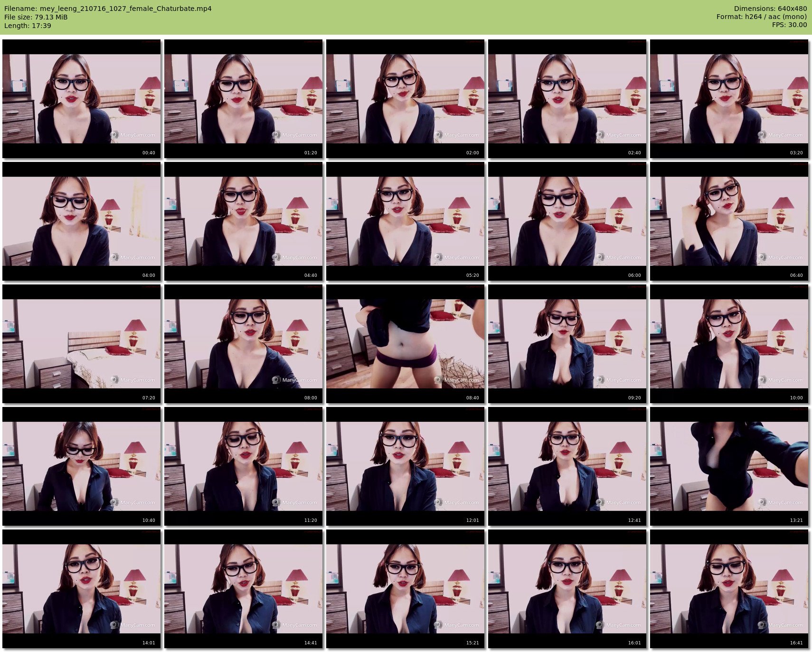Click the Dimensions 640x480 header text
This screenshot has height=652, width=812.
tap(770, 9)
